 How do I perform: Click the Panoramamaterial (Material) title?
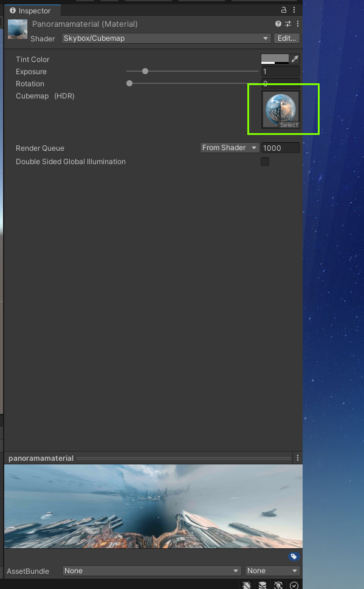tap(85, 24)
